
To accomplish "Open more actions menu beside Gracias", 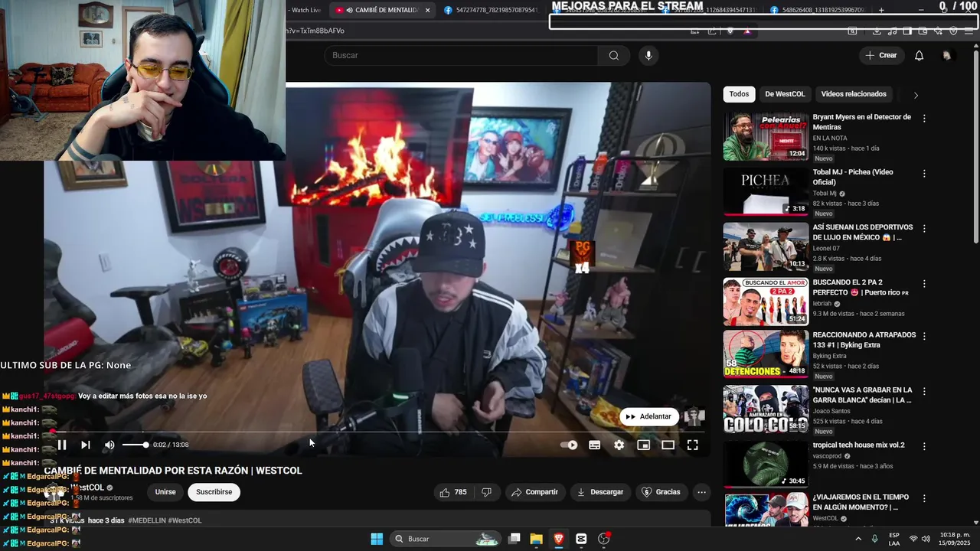I will [x=701, y=492].
